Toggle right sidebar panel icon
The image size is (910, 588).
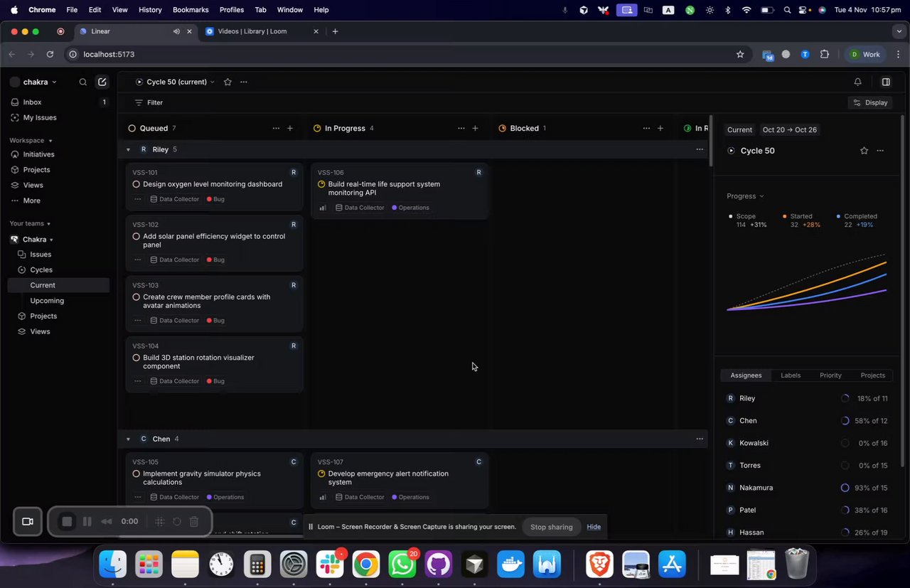886,82
